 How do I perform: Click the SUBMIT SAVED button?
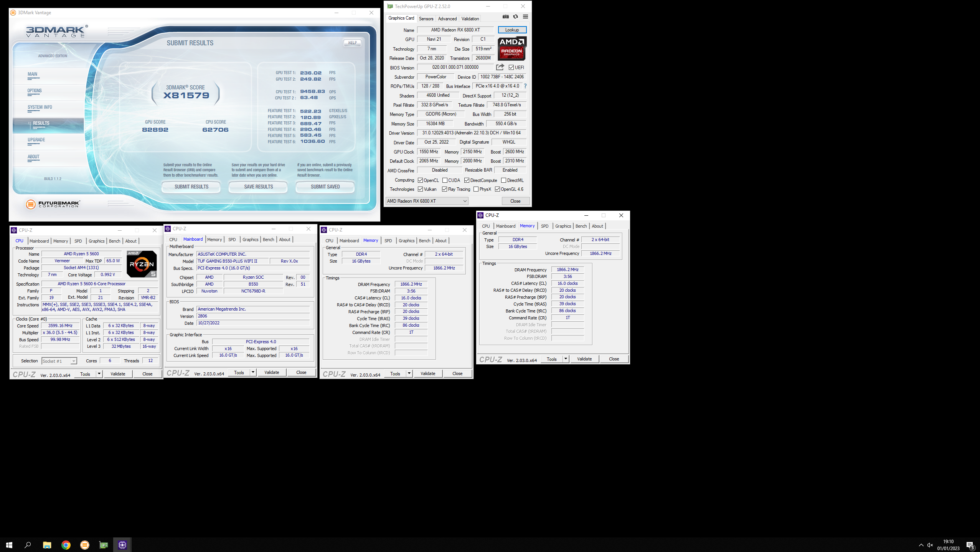tap(325, 187)
